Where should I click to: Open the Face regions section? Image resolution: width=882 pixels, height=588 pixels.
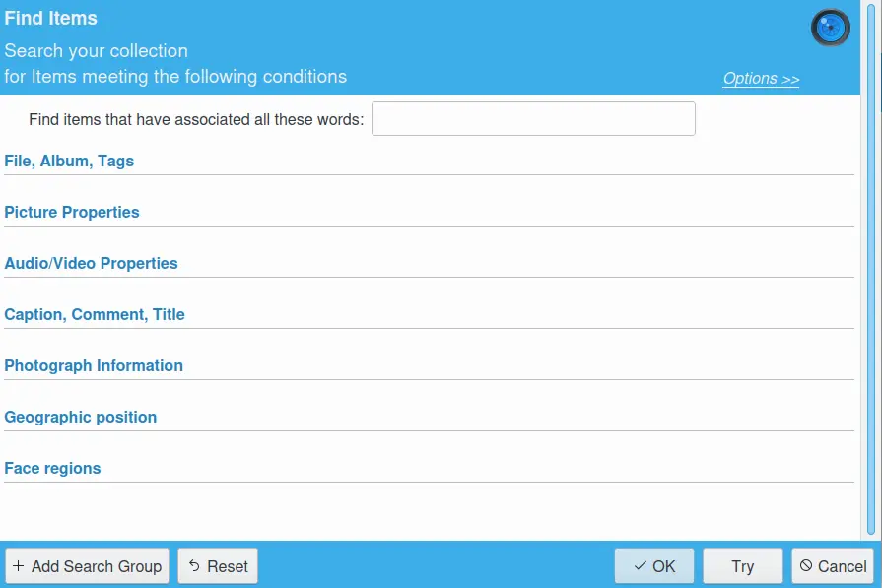pyautogui.click(x=52, y=468)
